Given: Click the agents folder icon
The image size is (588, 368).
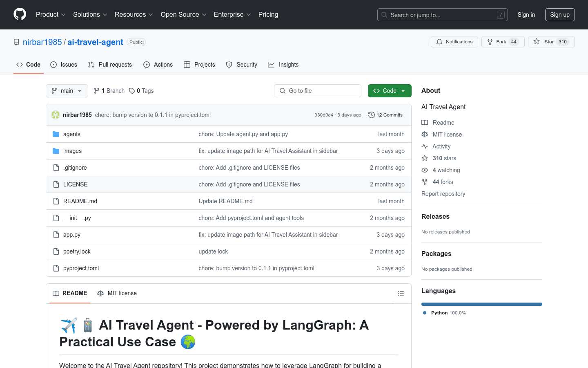Looking at the screenshot, I should pyautogui.click(x=56, y=134).
